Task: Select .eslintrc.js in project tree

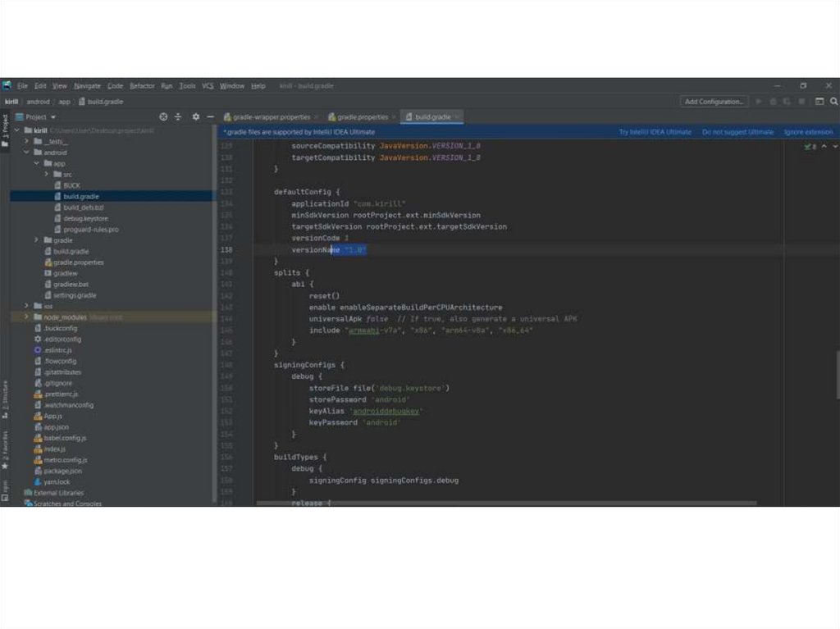Action: (x=53, y=350)
